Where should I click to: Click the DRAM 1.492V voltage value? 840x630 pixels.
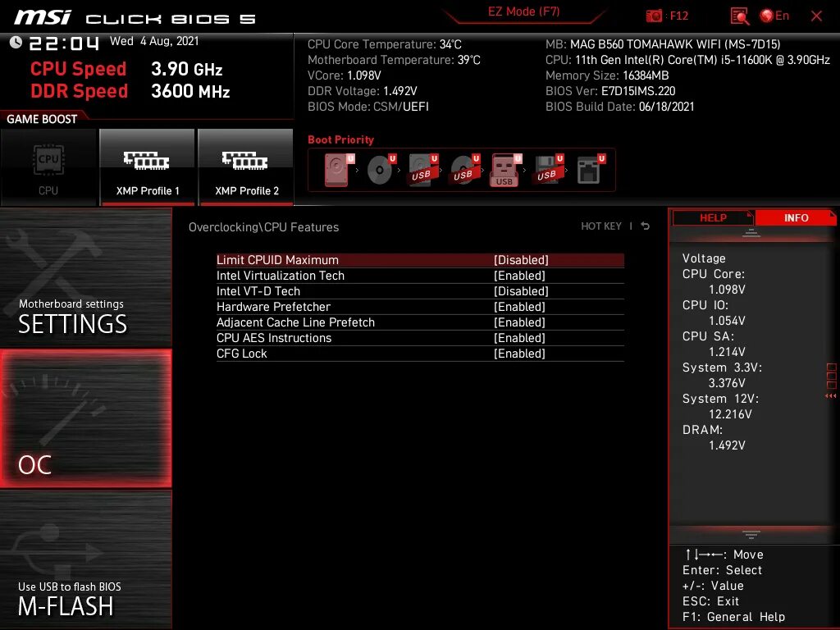(727, 445)
